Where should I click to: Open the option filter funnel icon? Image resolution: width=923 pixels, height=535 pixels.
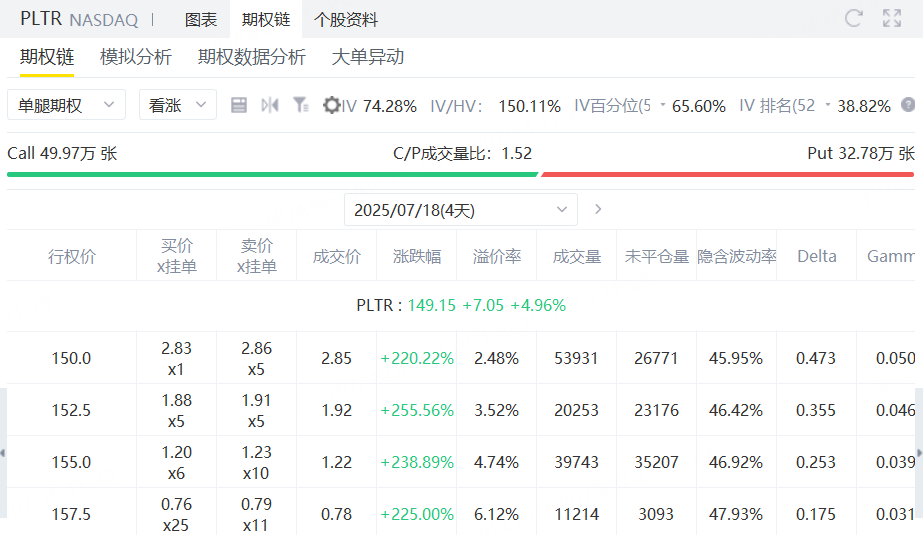click(301, 105)
